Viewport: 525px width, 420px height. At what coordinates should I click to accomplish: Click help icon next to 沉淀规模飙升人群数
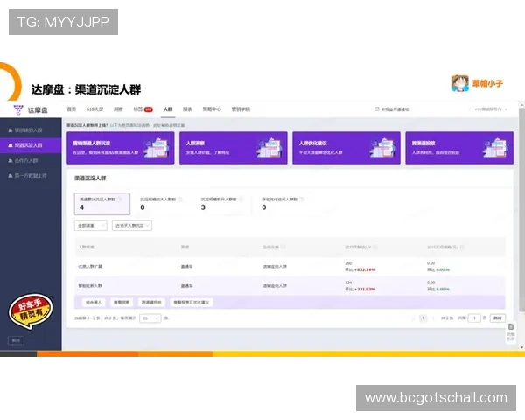tap(241, 199)
